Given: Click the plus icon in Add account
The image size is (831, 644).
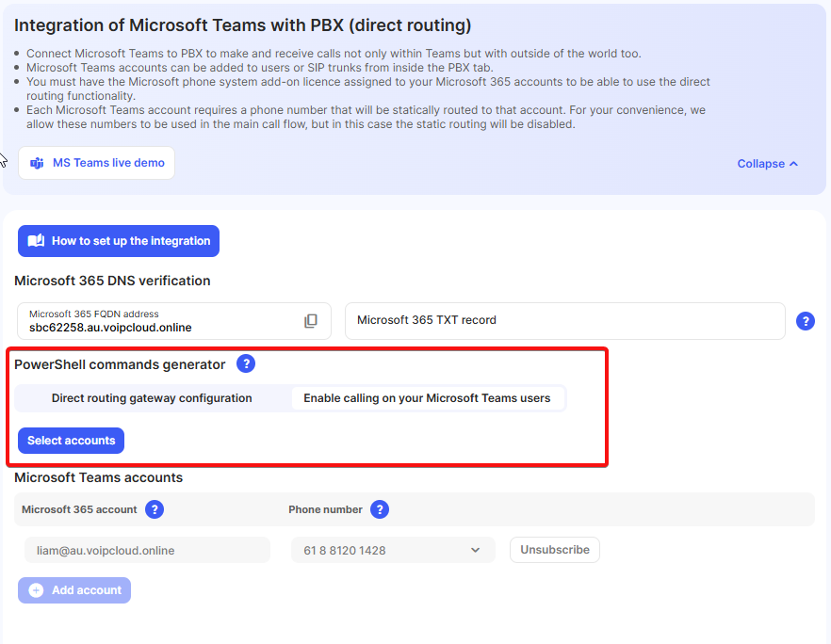Looking at the screenshot, I should tap(36, 590).
